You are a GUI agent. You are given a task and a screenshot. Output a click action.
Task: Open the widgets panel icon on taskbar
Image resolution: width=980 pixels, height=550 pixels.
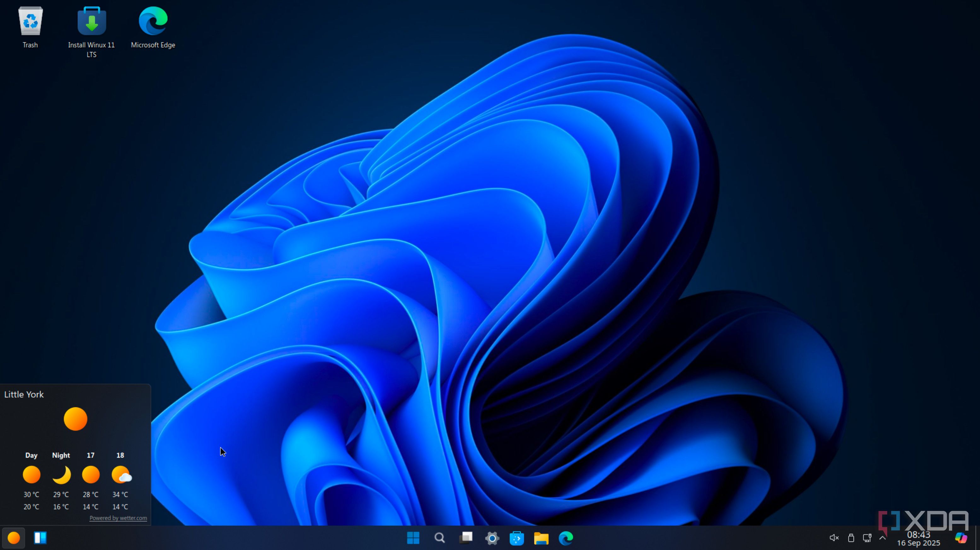(x=40, y=538)
